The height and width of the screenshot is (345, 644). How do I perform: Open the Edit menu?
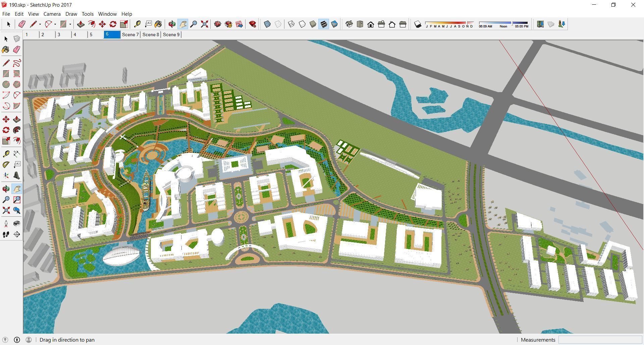19,14
